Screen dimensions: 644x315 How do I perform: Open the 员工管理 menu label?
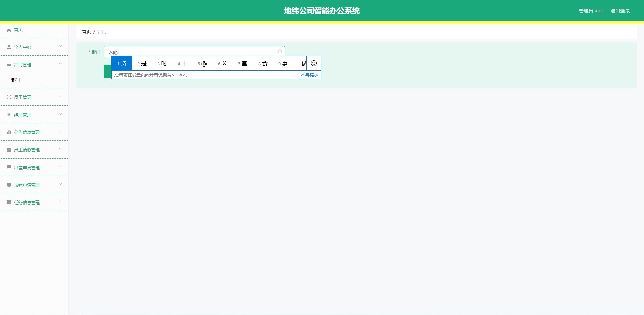click(x=22, y=97)
